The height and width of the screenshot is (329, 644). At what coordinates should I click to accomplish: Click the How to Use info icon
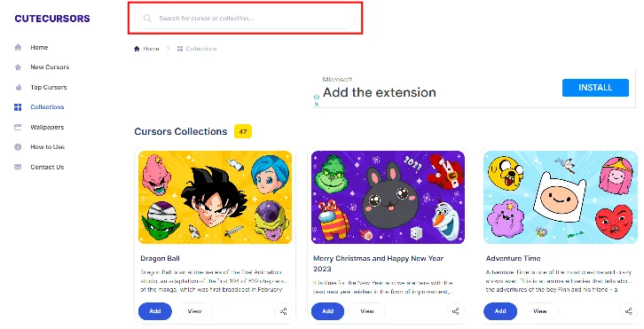[x=18, y=146]
